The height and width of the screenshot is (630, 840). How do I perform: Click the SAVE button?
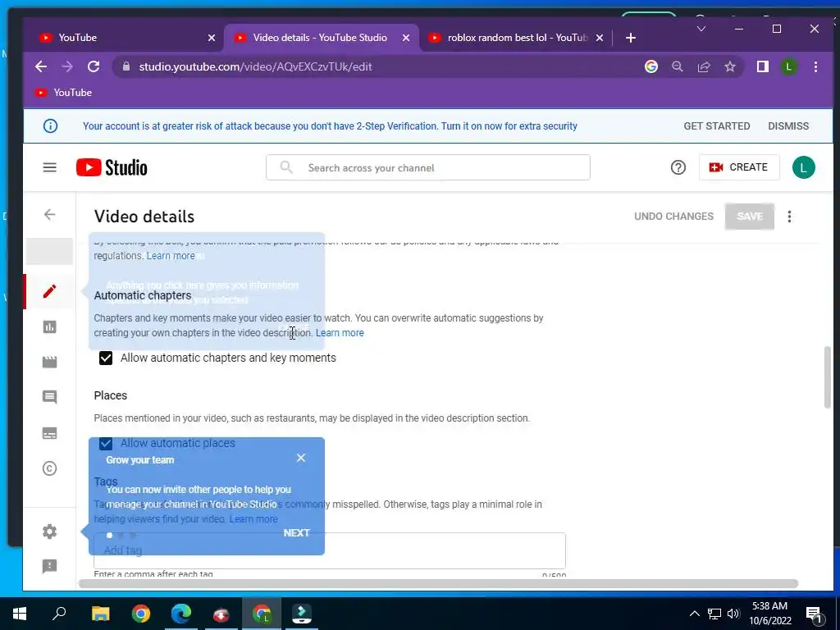click(x=750, y=217)
